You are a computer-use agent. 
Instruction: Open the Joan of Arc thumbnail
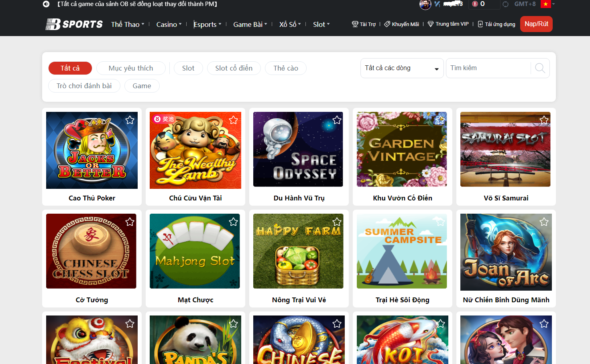point(506,252)
